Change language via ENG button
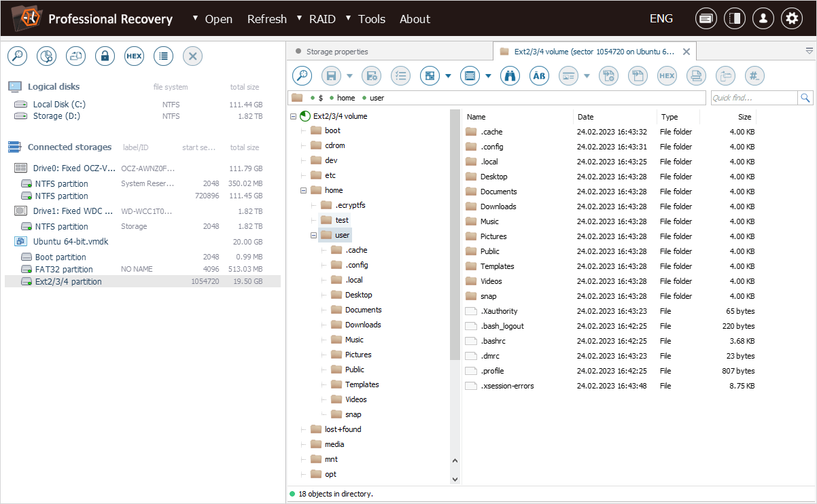Viewport: 817px width, 504px height. (661, 19)
